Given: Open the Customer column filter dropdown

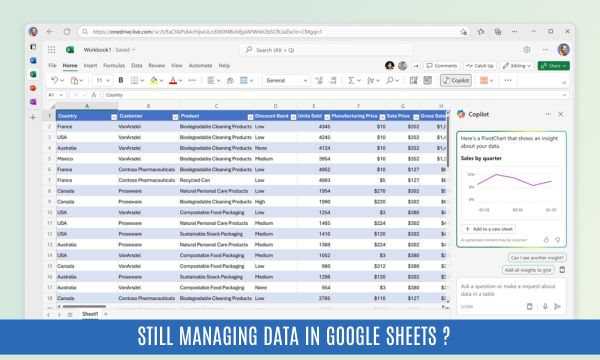Looking at the screenshot, I should point(175,117).
